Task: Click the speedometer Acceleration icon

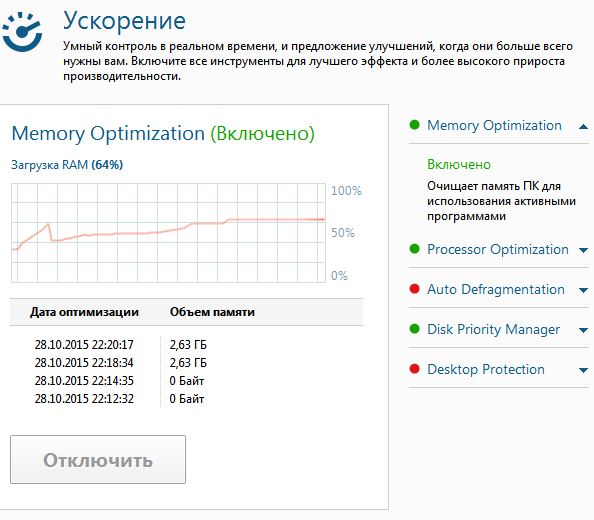Action: 22,32
